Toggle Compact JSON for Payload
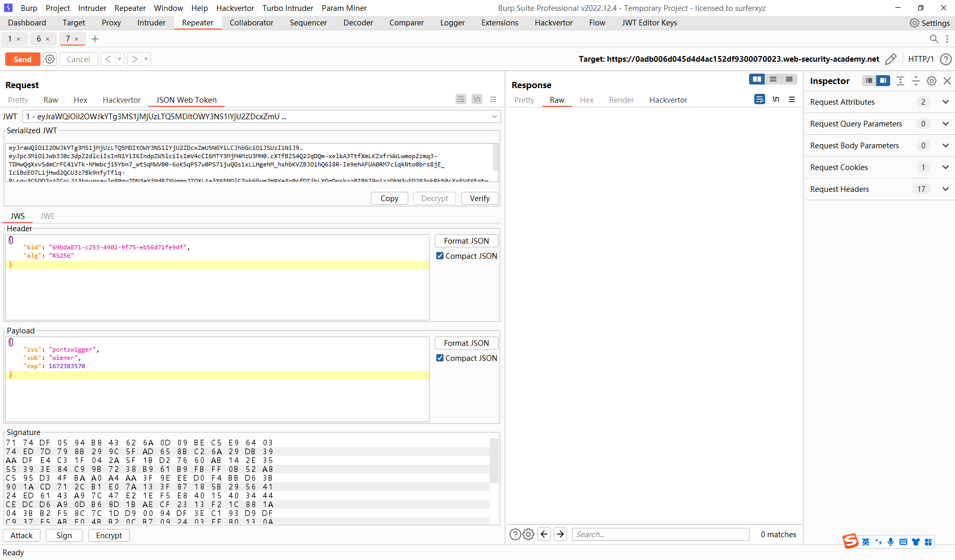The height and width of the screenshot is (560, 955). (440, 358)
